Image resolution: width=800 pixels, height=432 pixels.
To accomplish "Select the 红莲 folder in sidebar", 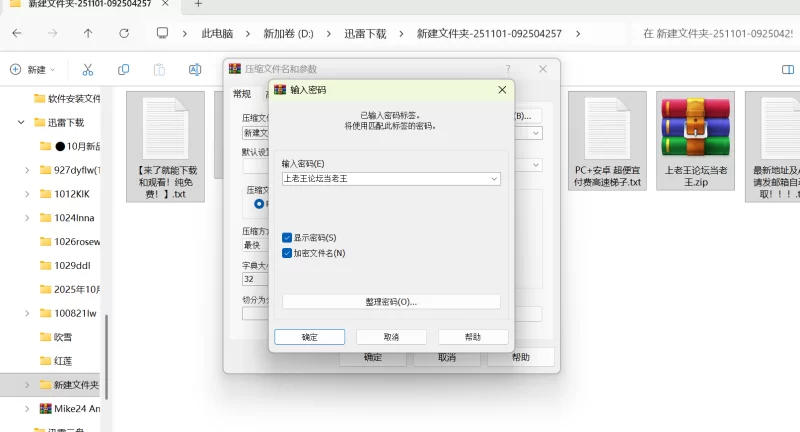I will click(56, 361).
